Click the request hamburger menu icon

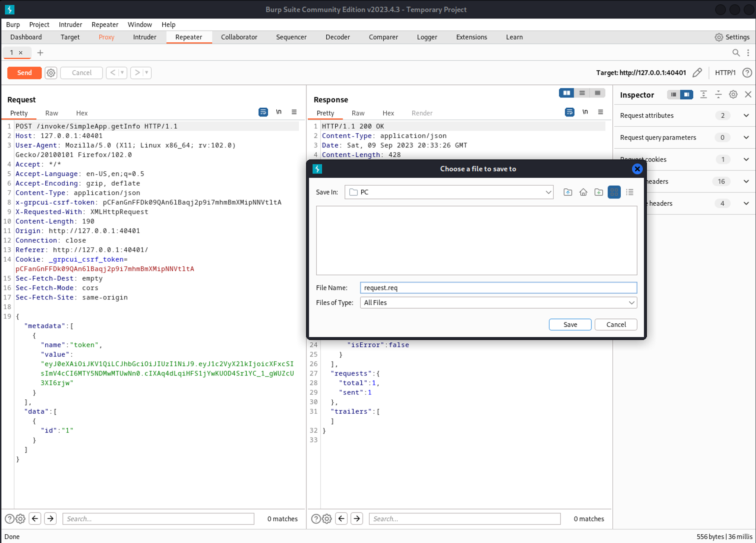(294, 112)
